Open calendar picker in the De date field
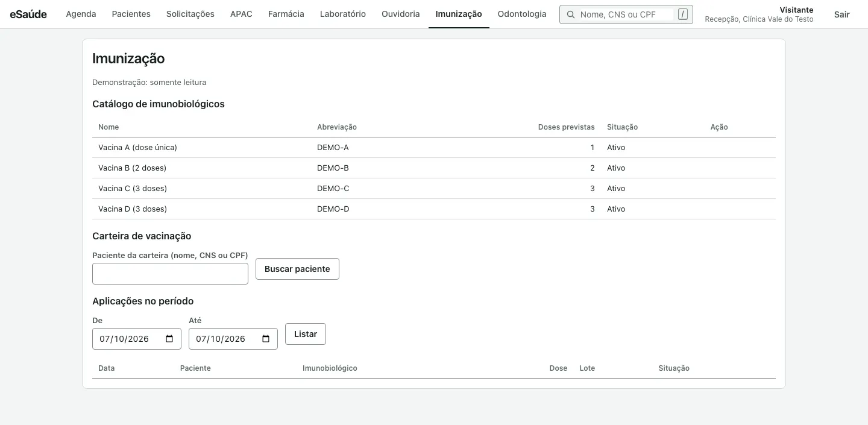 [x=169, y=339]
